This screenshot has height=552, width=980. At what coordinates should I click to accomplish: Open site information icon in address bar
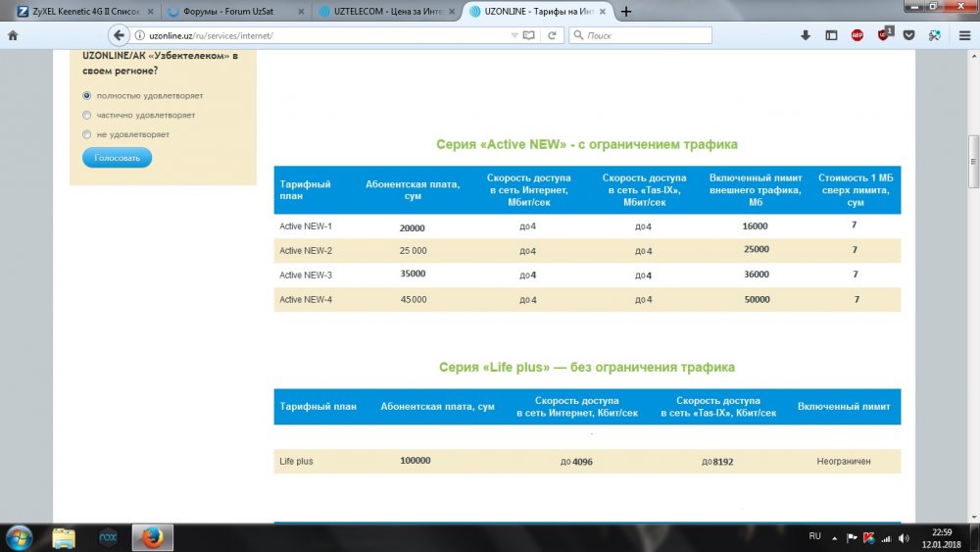point(140,35)
